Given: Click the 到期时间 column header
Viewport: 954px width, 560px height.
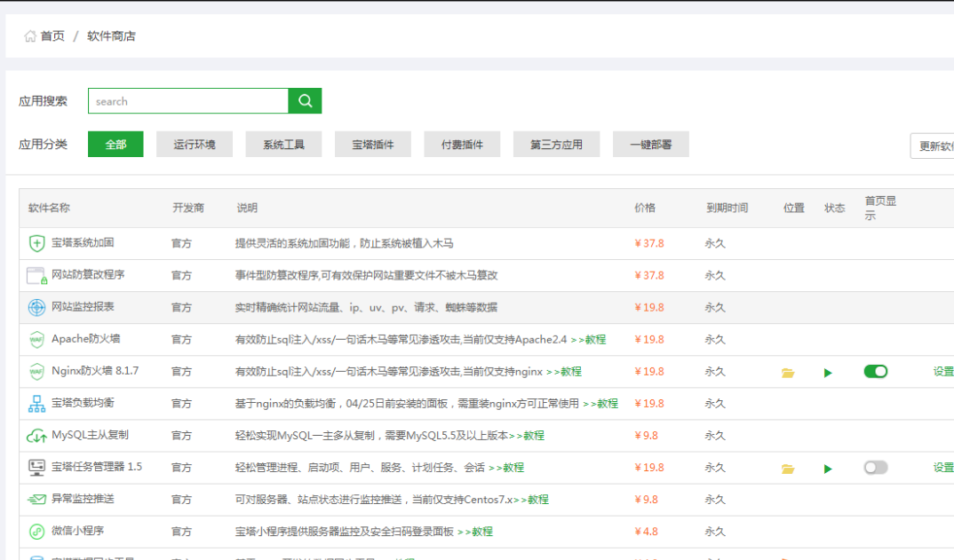Looking at the screenshot, I should [727, 208].
